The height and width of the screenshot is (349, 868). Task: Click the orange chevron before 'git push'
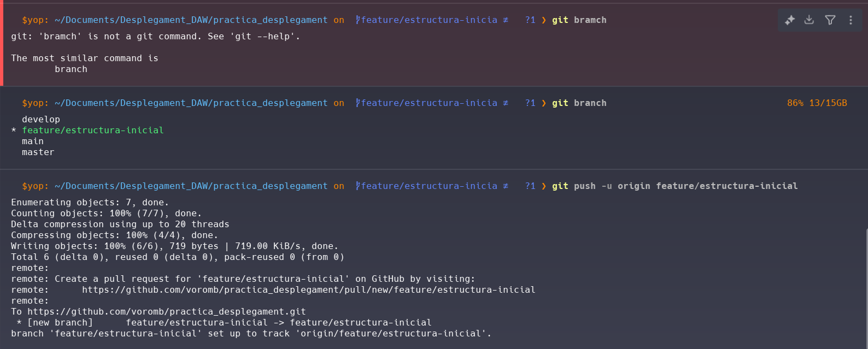tap(544, 186)
